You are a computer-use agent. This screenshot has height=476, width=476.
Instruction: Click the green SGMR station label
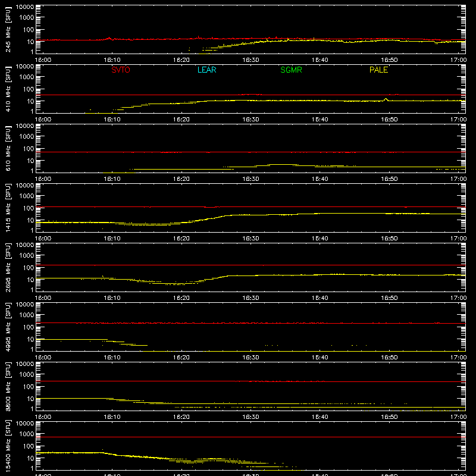coord(291,70)
